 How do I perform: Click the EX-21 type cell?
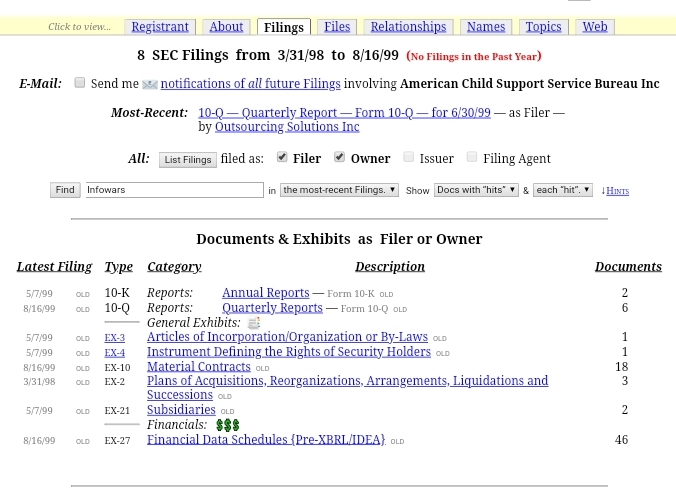(x=117, y=411)
